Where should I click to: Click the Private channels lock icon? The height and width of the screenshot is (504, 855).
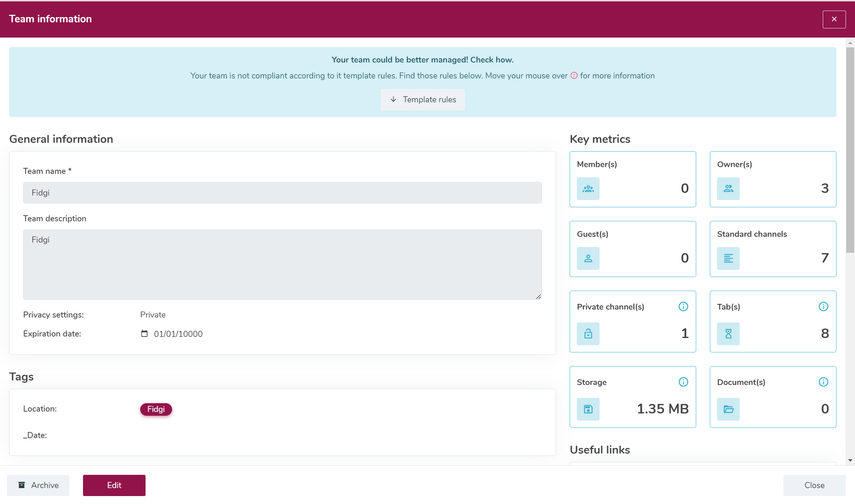click(x=588, y=334)
